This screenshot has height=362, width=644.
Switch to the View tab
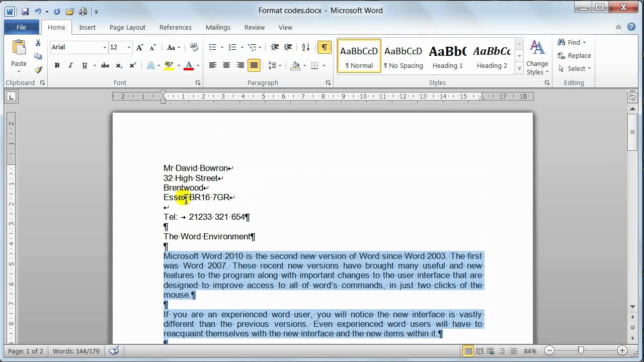pyautogui.click(x=285, y=27)
